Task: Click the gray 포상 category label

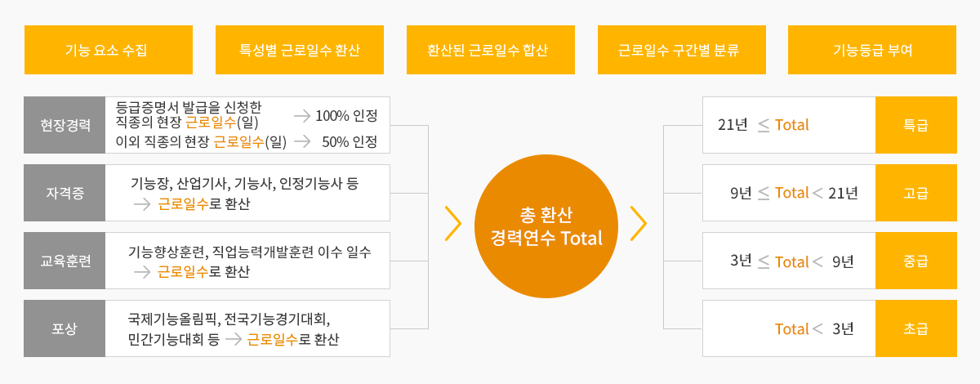Action: [x=65, y=328]
